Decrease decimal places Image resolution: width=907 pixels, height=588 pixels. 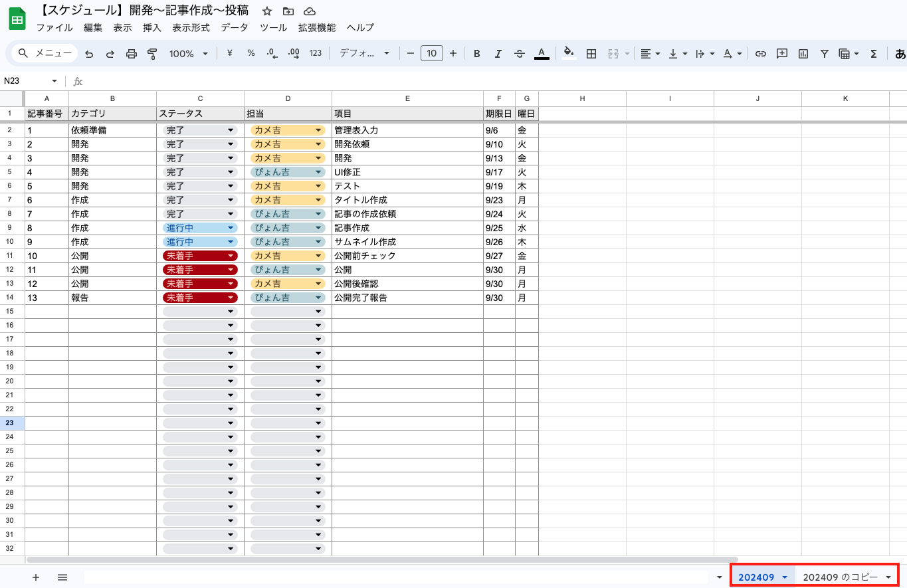click(272, 53)
